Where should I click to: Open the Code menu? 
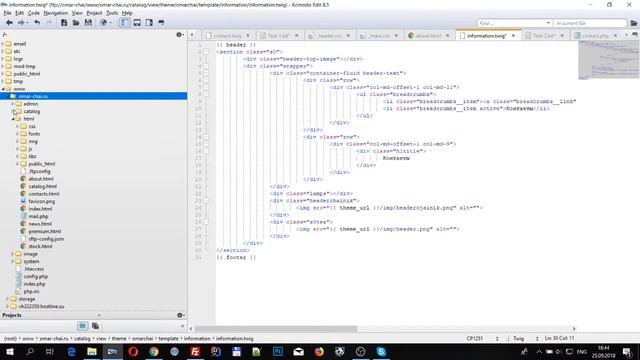33,13
